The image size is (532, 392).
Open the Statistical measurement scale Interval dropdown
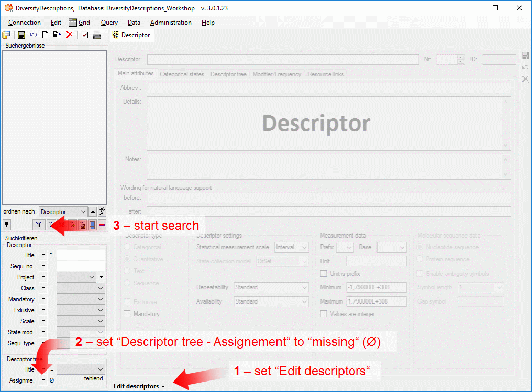click(292, 247)
